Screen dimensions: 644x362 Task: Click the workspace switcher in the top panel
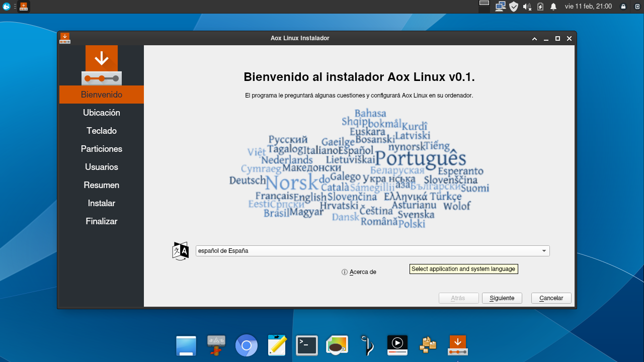click(484, 7)
